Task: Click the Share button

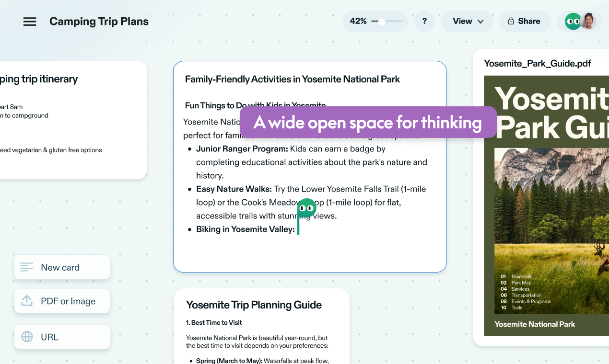Action: (525, 22)
